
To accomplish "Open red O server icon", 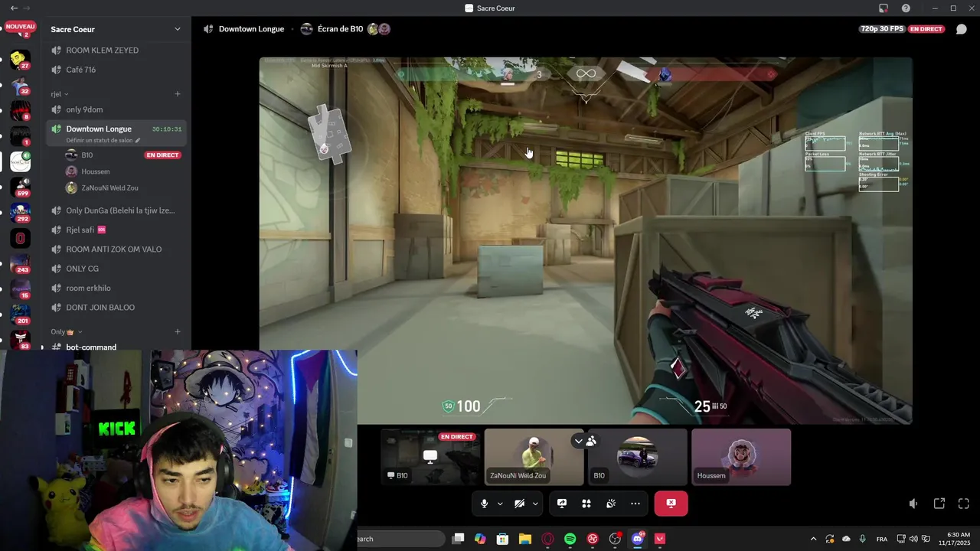I will click(20, 238).
